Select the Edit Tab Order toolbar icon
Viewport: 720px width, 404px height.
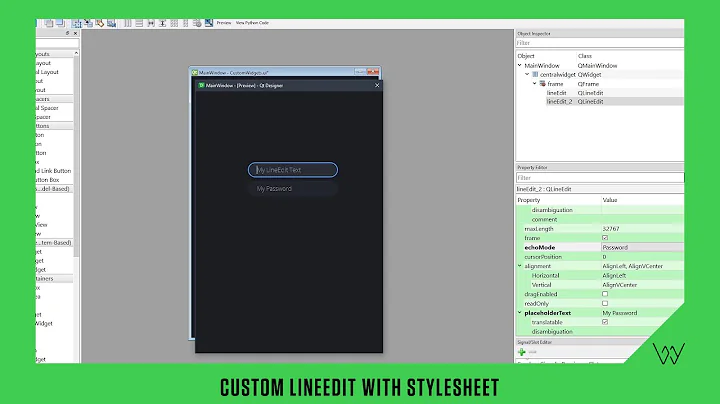[112, 23]
